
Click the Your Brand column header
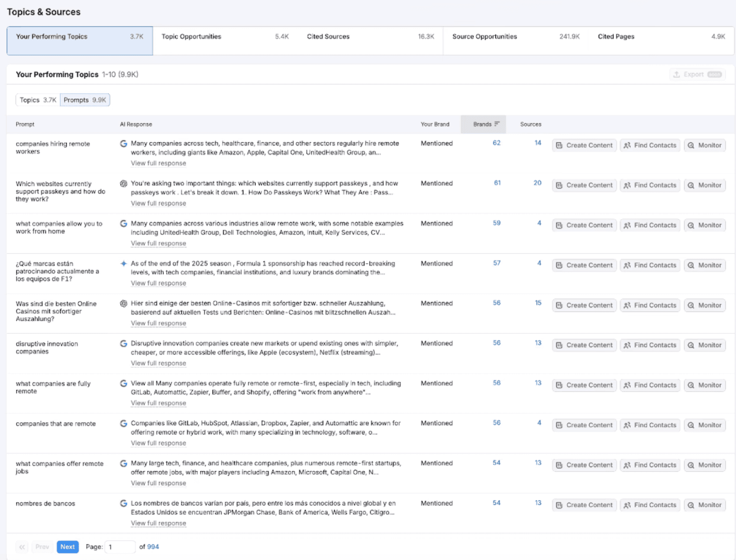coord(435,124)
